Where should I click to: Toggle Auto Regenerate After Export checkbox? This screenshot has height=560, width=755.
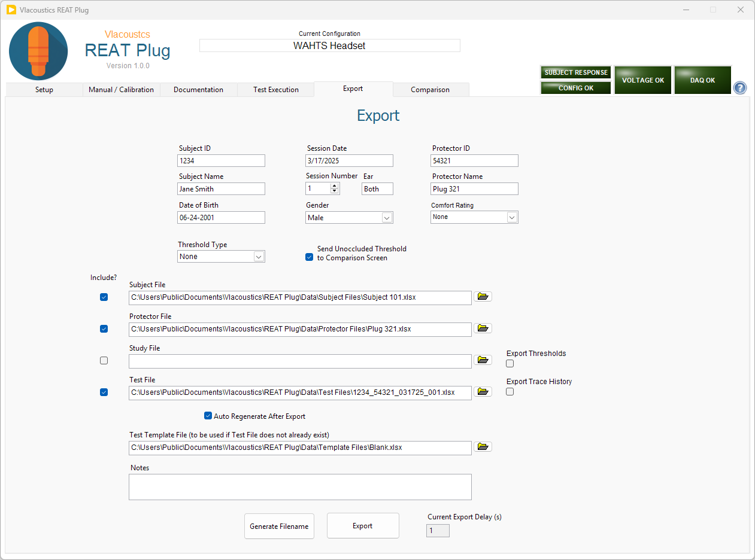(208, 415)
